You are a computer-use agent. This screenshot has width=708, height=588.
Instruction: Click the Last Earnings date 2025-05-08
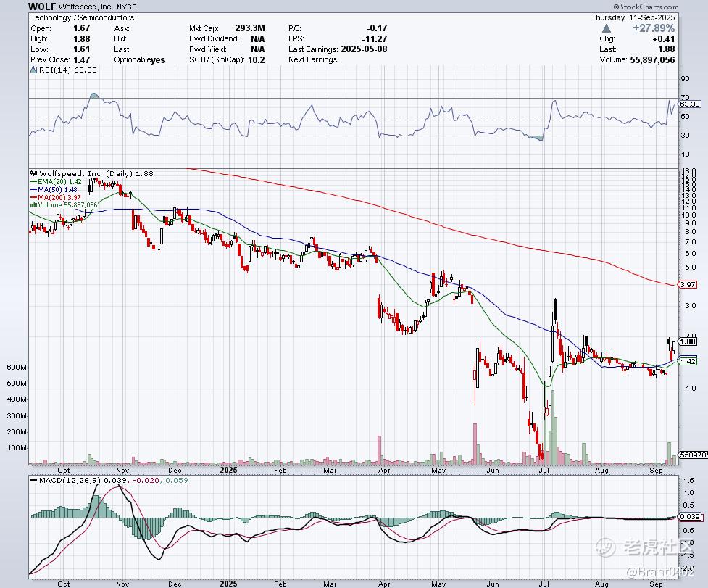coord(364,49)
